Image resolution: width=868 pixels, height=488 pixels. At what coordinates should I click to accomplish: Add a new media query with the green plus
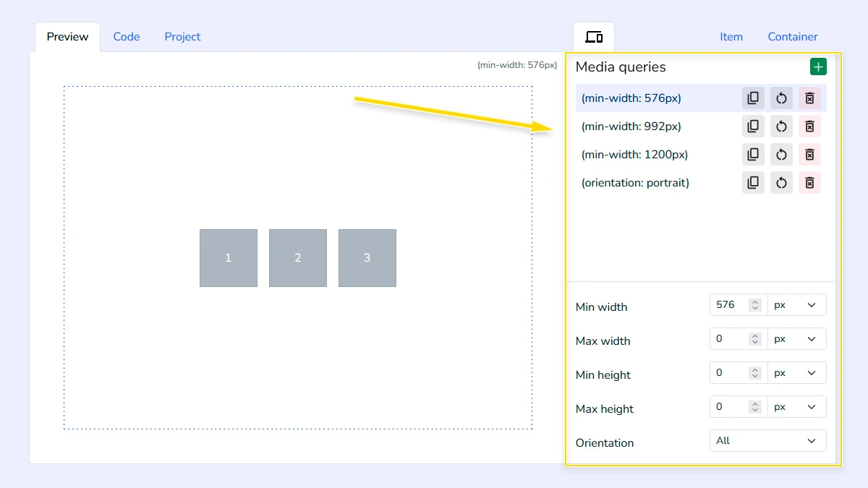tap(818, 66)
